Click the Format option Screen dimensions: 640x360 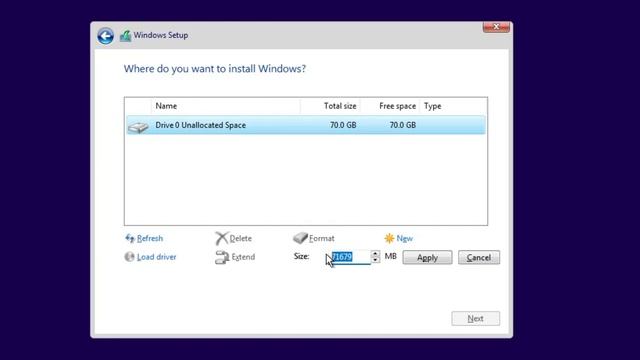(322, 238)
